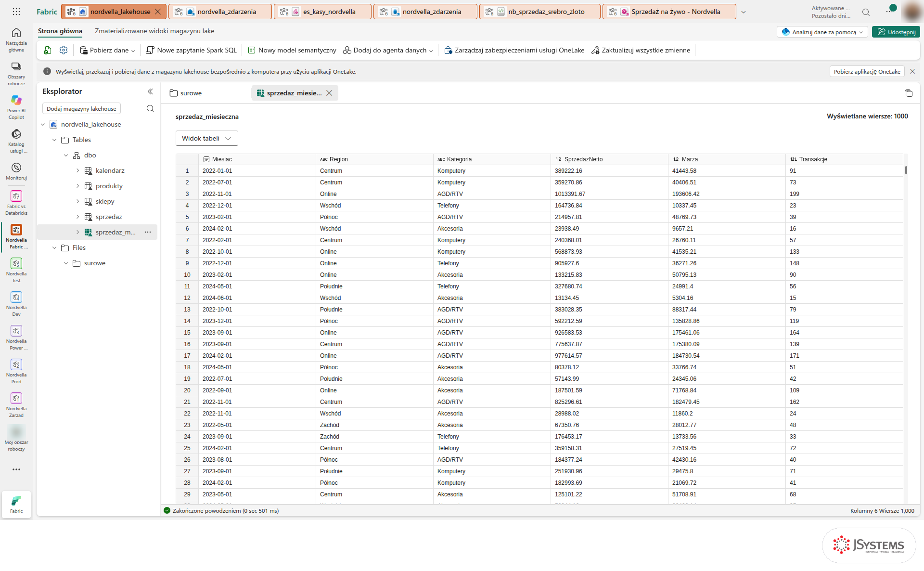Show more sidebar items ellipsis
924x571 pixels.
pos(16,469)
